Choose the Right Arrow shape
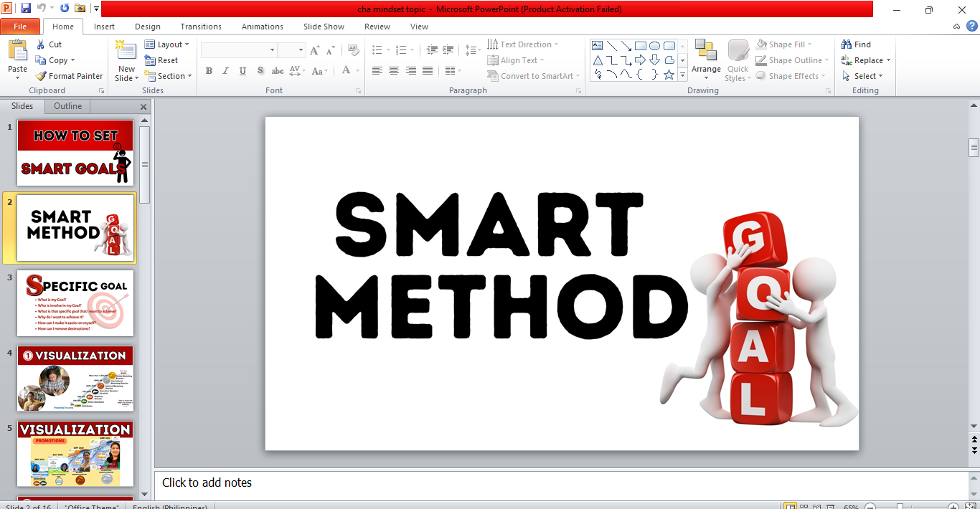This screenshot has height=509, width=980. coord(641,60)
